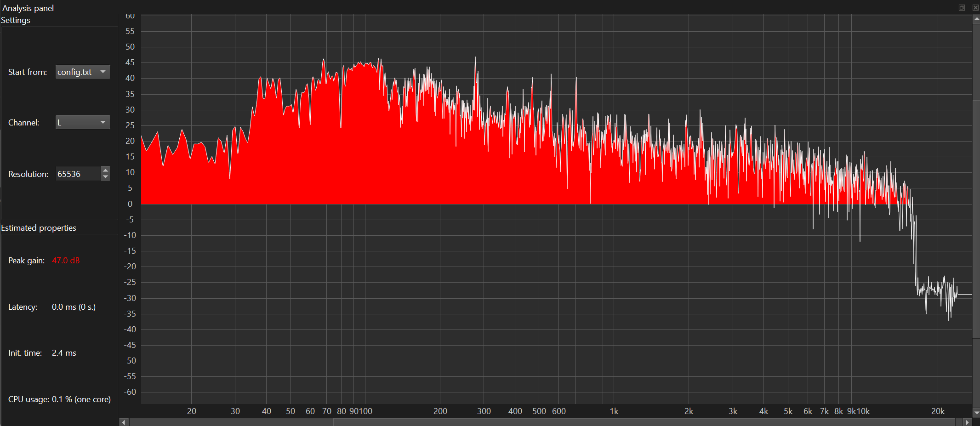Click the 20 Hz frequency axis label
Screen dimensions: 980x426
tap(192, 411)
